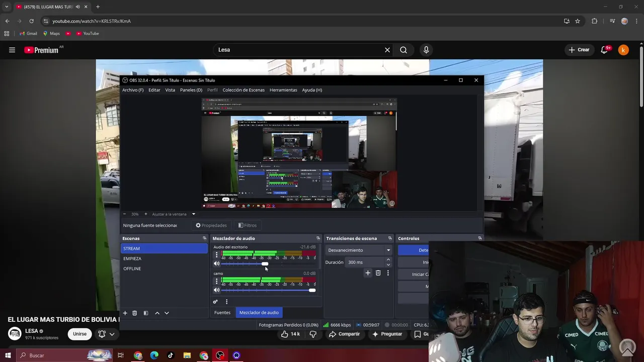Clear the YouTube search text with X

pos(387,50)
